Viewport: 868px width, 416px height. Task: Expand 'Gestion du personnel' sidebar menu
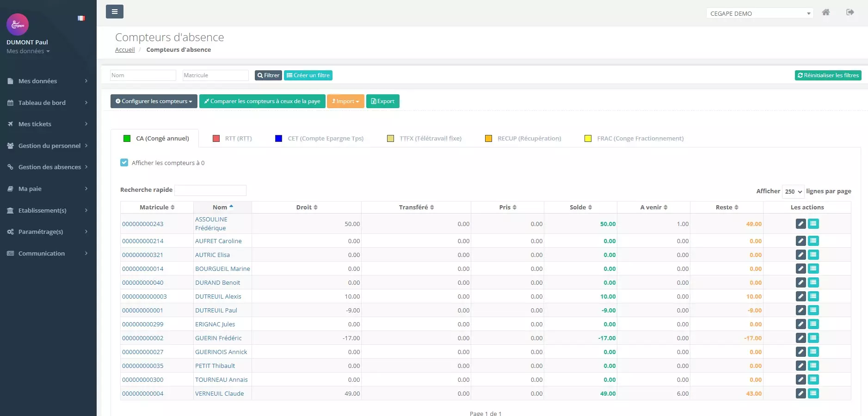pyautogui.click(x=48, y=146)
